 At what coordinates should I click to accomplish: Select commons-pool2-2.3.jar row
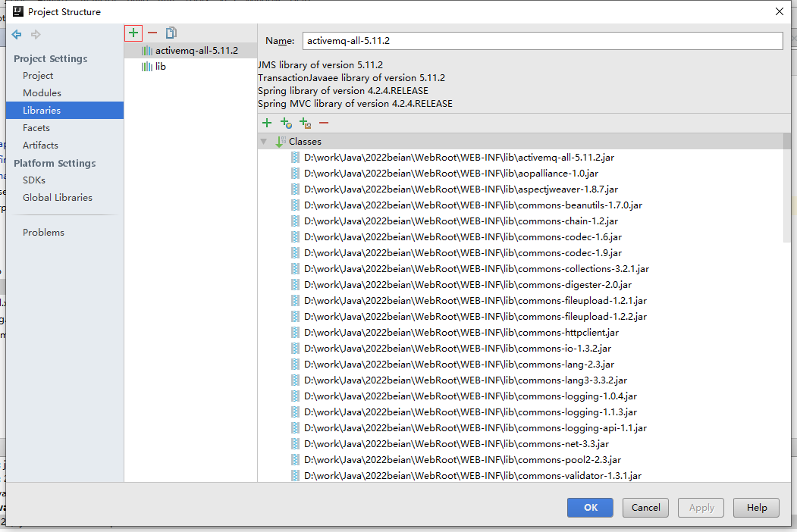(x=520, y=460)
